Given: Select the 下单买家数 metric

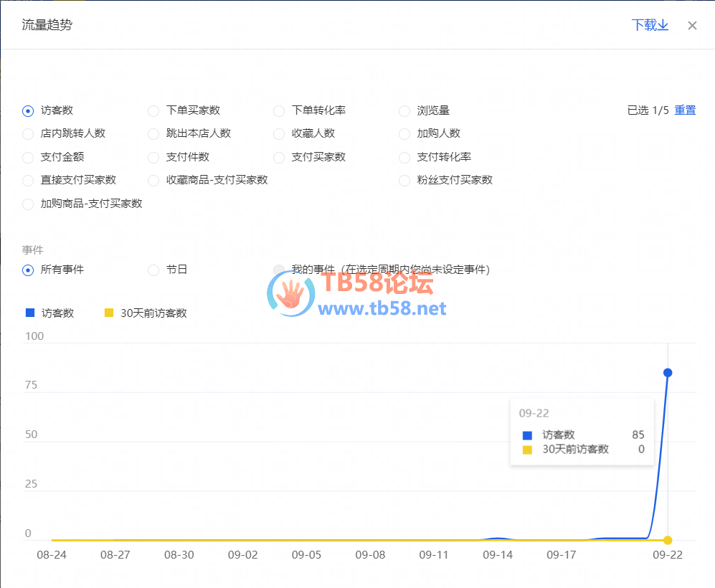Looking at the screenshot, I should click(153, 111).
